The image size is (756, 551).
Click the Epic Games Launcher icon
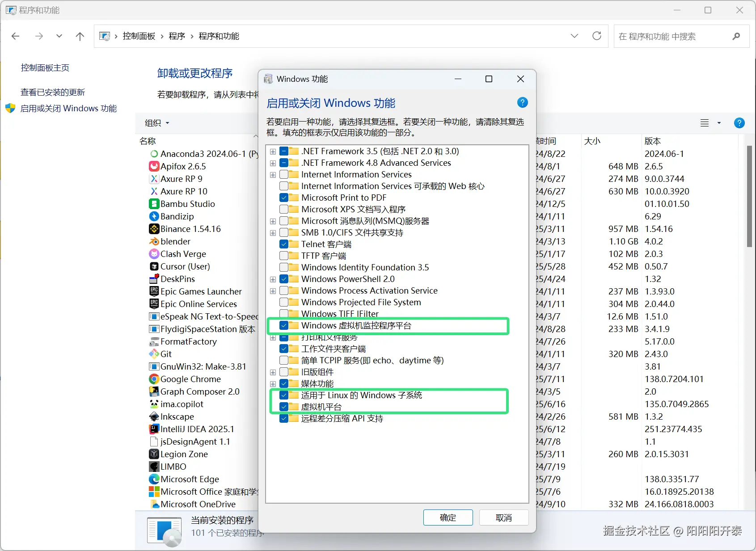154,291
